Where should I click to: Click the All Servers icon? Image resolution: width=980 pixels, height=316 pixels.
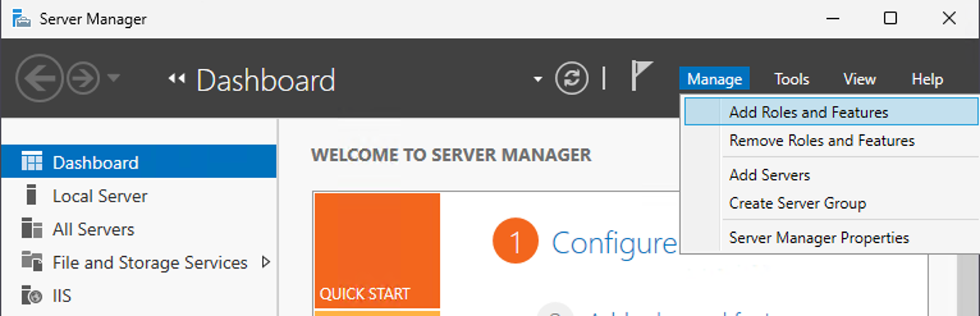pyautogui.click(x=32, y=228)
